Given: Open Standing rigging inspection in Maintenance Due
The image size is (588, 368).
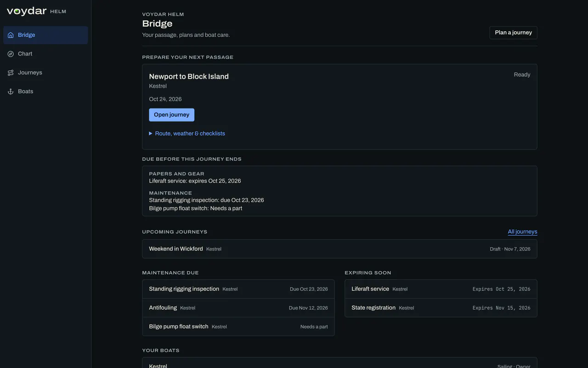Looking at the screenshot, I should [x=238, y=289].
